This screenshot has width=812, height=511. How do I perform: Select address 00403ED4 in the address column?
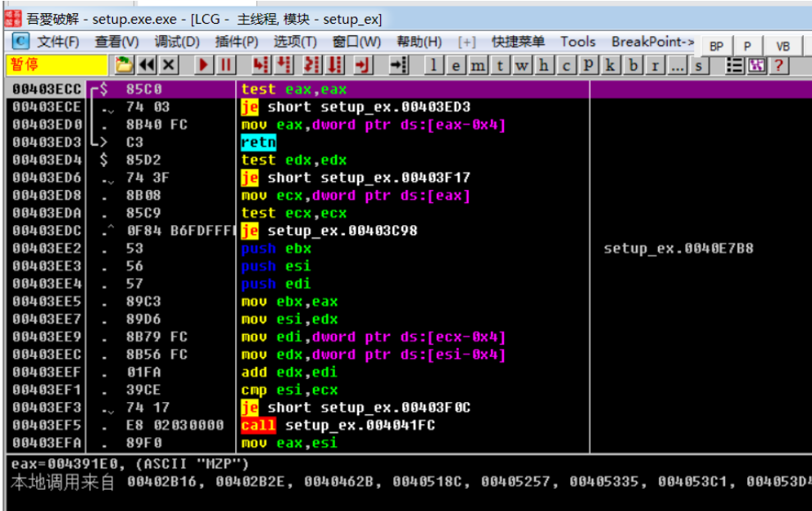(x=48, y=160)
